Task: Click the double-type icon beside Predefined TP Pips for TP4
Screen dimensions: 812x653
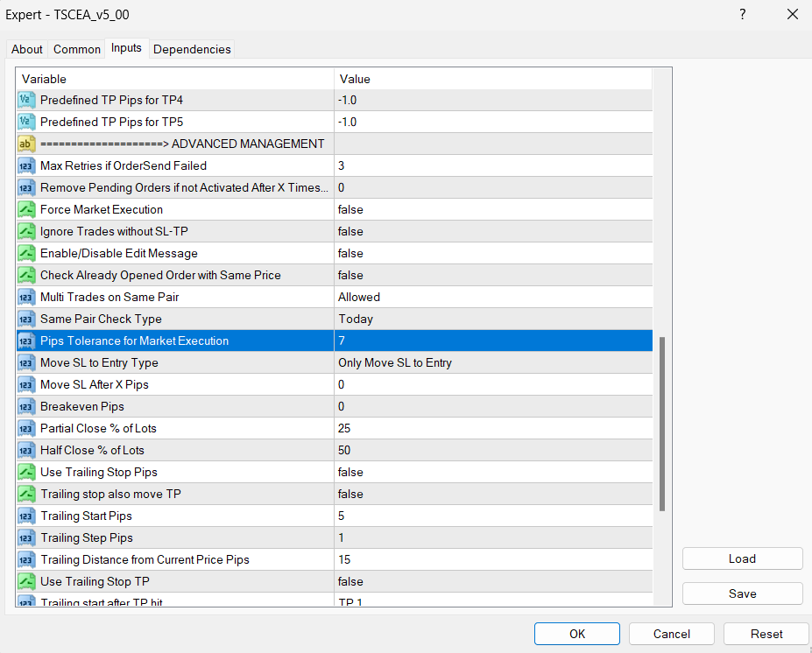Action: [x=25, y=100]
